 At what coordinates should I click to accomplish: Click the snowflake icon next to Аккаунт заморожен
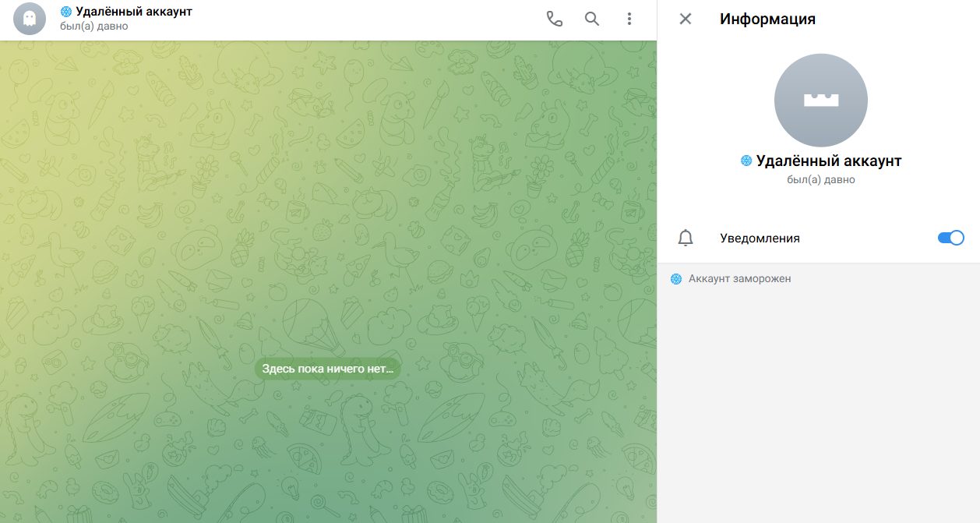676,279
